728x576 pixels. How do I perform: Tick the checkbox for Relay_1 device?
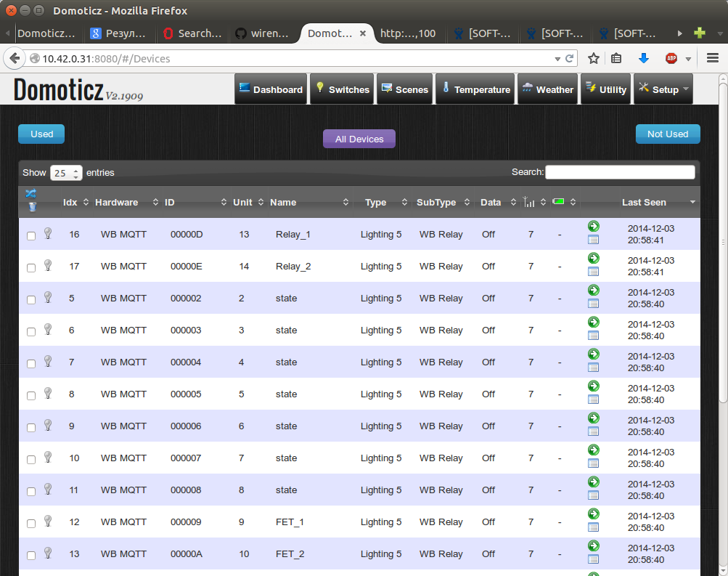pos(31,236)
